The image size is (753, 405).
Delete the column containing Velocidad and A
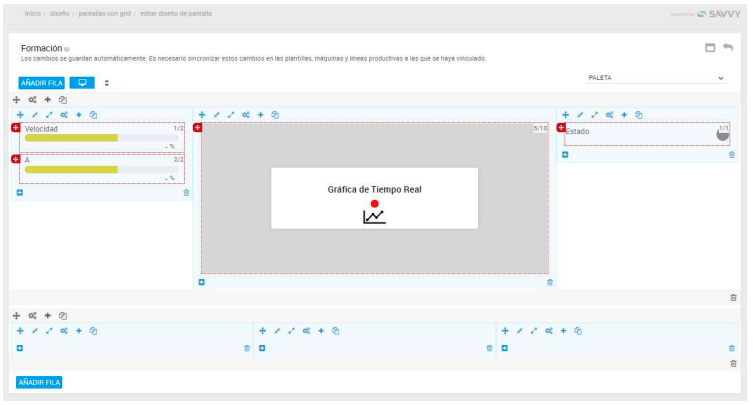point(186,193)
